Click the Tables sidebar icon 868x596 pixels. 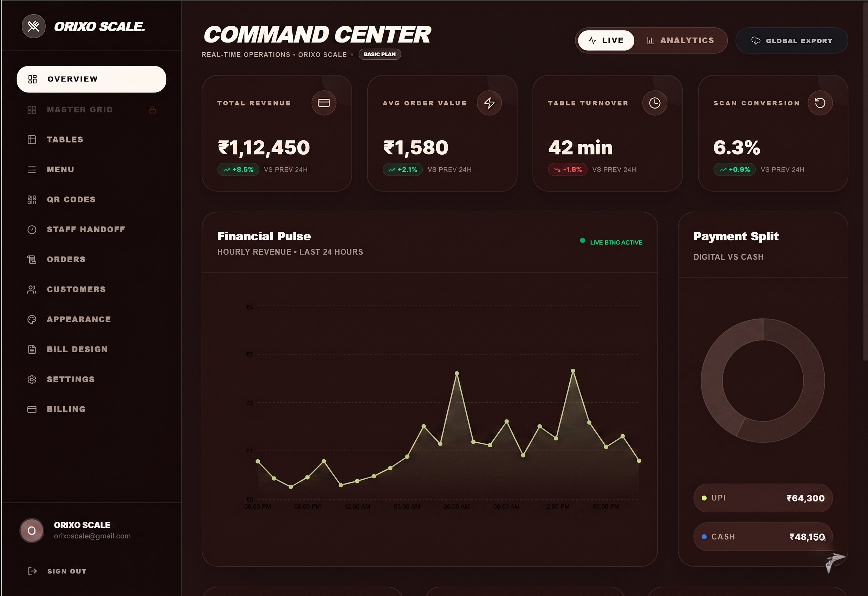pos(32,140)
